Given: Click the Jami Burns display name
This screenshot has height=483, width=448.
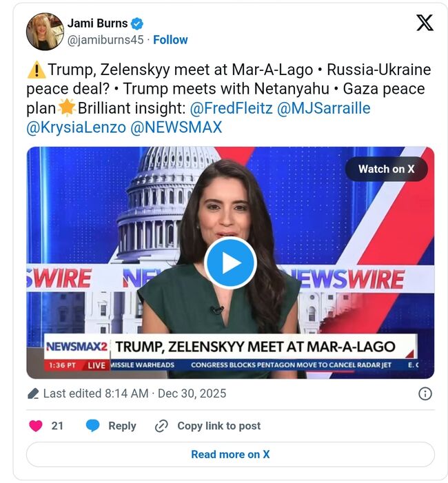Looking at the screenshot, I should (97, 23).
